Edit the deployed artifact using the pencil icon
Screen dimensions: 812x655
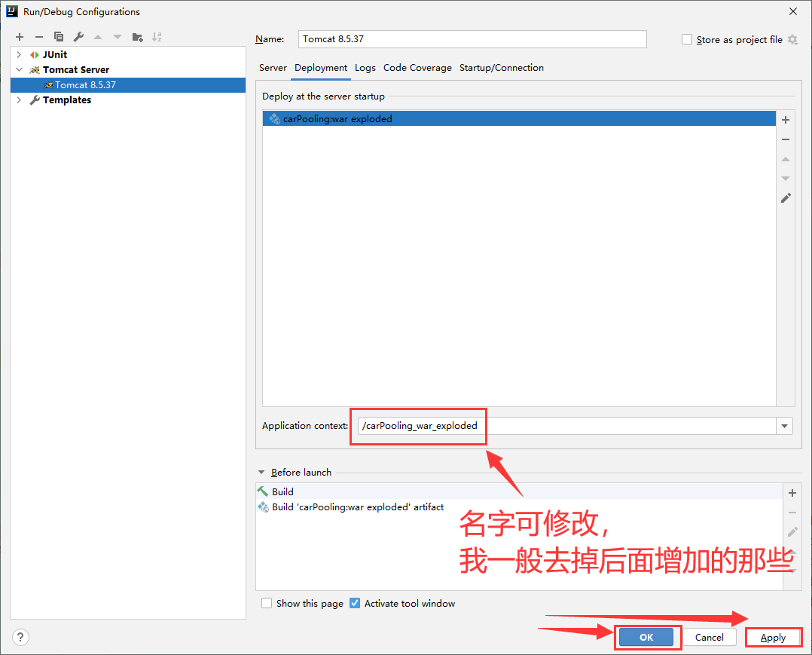[x=785, y=197]
